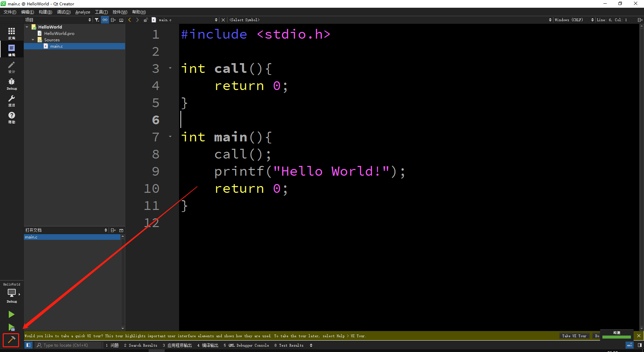The image size is (644, 352).
Task: Open the main.c file selector dropdown
Action: 184,20
